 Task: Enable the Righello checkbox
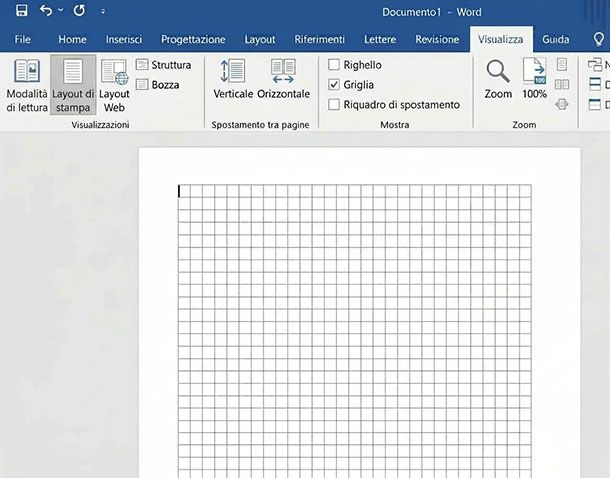pos(334,65)
